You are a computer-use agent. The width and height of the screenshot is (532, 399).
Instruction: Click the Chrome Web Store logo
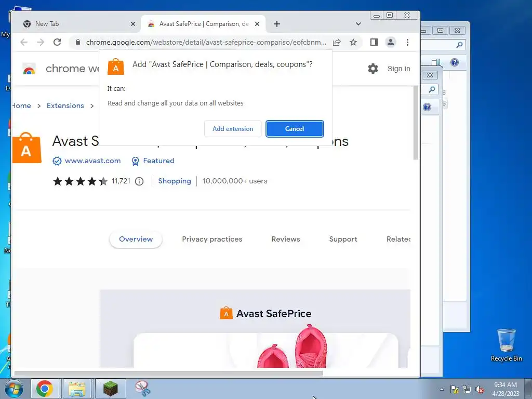point(29,69)
